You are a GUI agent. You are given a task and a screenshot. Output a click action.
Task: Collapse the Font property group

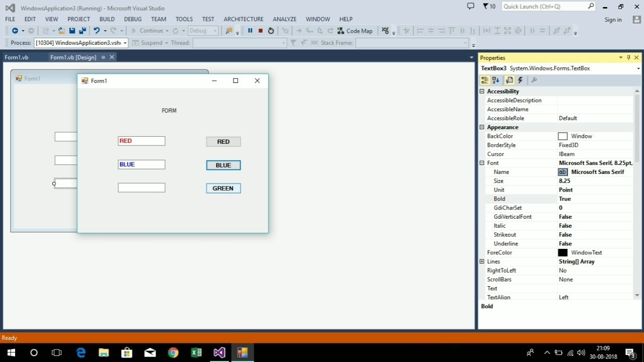(x=482, y=163)
